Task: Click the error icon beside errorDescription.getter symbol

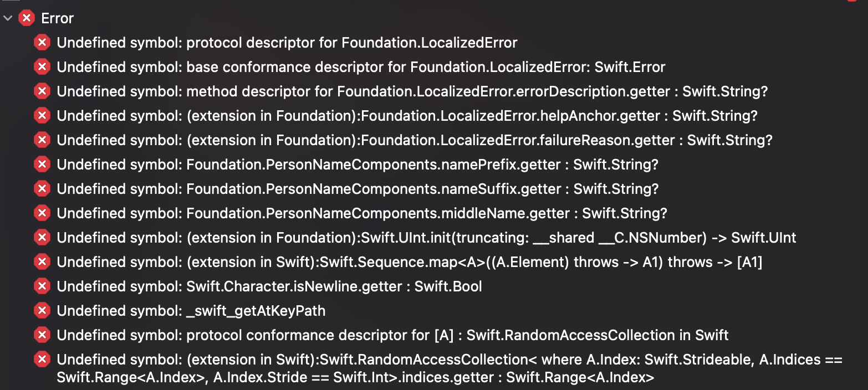Action: [x=42, y=91]
